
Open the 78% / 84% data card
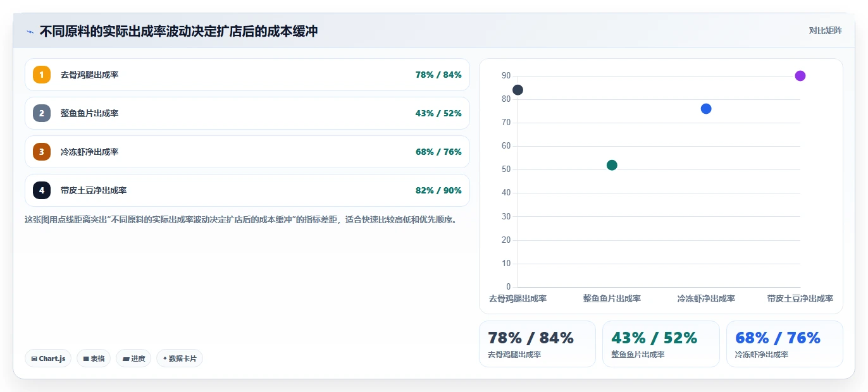(537, 344)
